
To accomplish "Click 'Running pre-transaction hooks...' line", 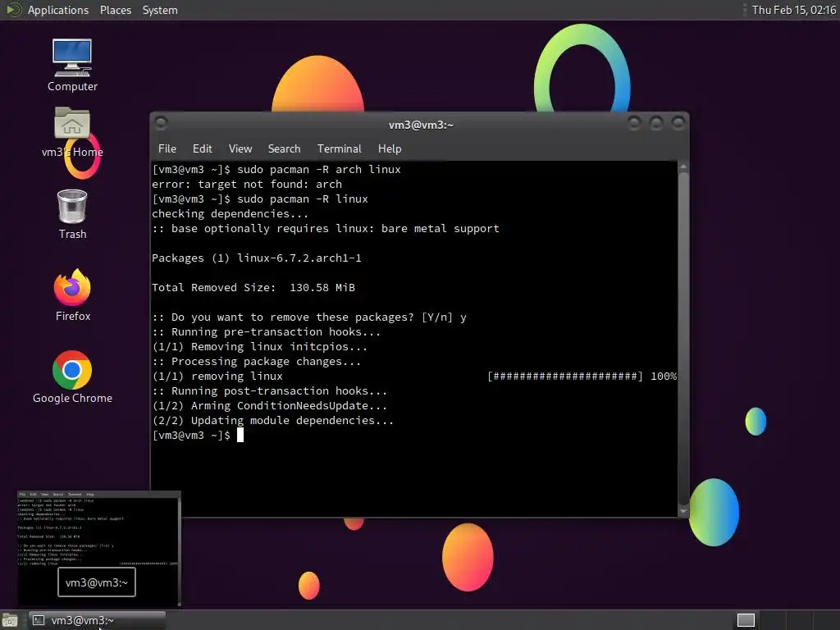I will [267, 332].
